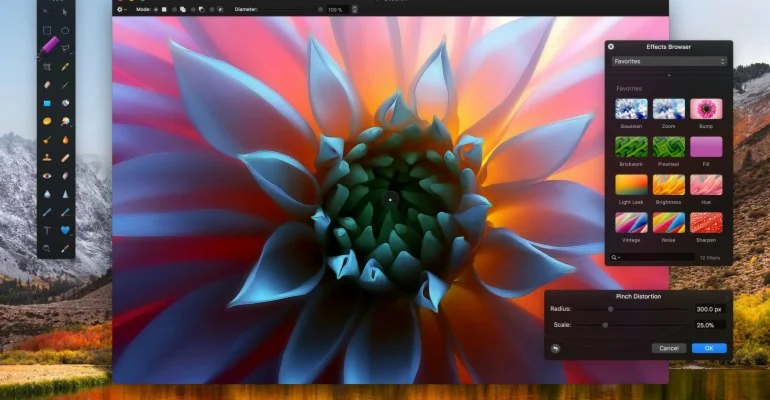Select the Text tool

click(x=46, y=230)
